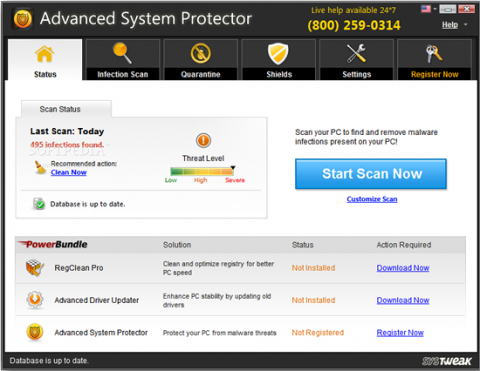Open the Settings tab

pos(356,60)
